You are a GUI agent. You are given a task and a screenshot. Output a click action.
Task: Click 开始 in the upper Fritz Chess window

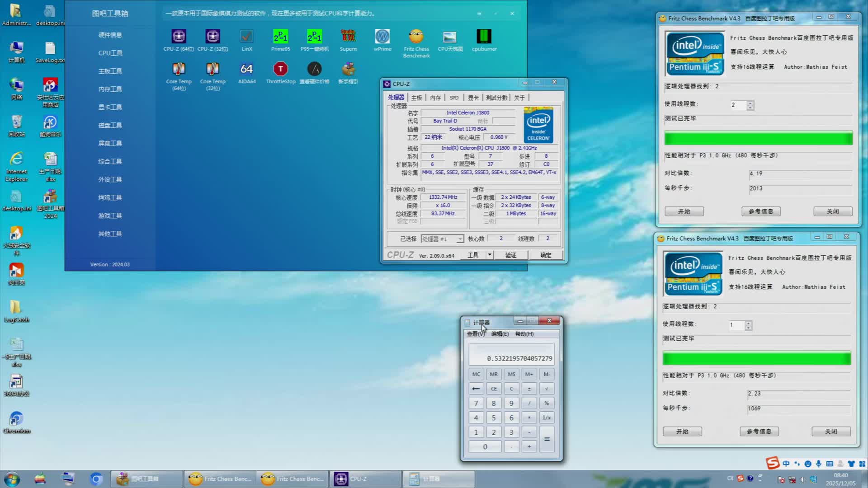[x=684, y=211]
